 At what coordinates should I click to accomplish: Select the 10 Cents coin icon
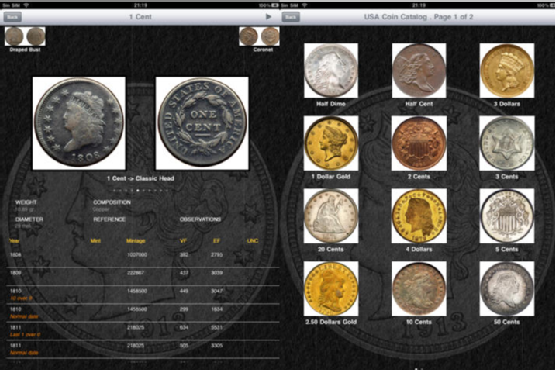coord(419,289)
